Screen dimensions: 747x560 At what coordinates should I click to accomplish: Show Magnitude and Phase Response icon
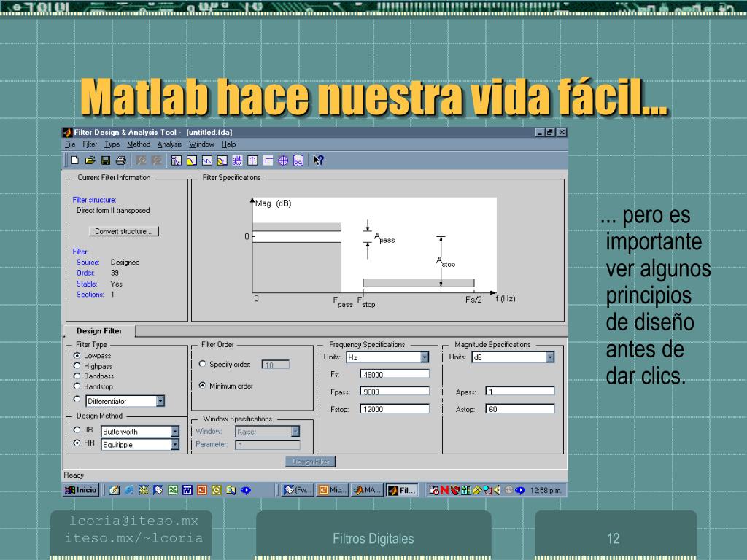click(x=222, y=160)
